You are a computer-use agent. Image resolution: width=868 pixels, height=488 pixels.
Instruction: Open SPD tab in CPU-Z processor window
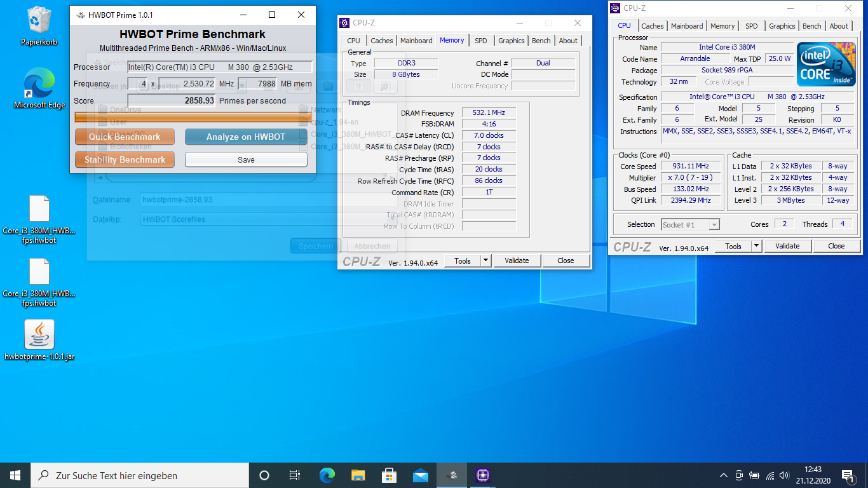point(752,26)
